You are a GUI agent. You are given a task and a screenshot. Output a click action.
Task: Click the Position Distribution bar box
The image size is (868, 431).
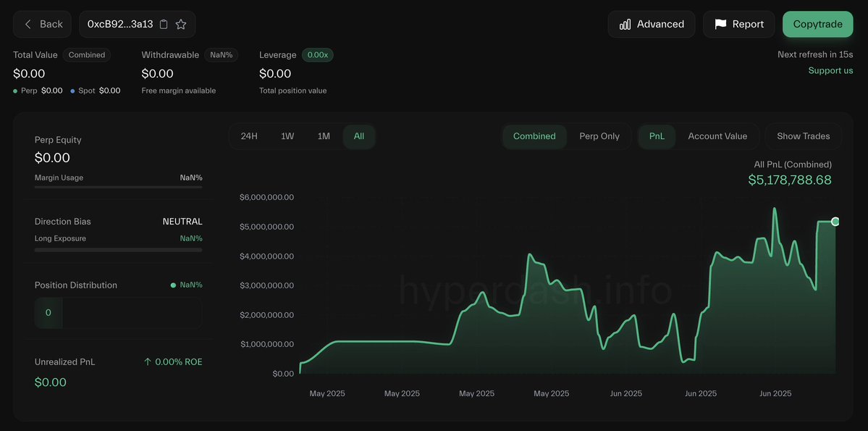point(119,313)
